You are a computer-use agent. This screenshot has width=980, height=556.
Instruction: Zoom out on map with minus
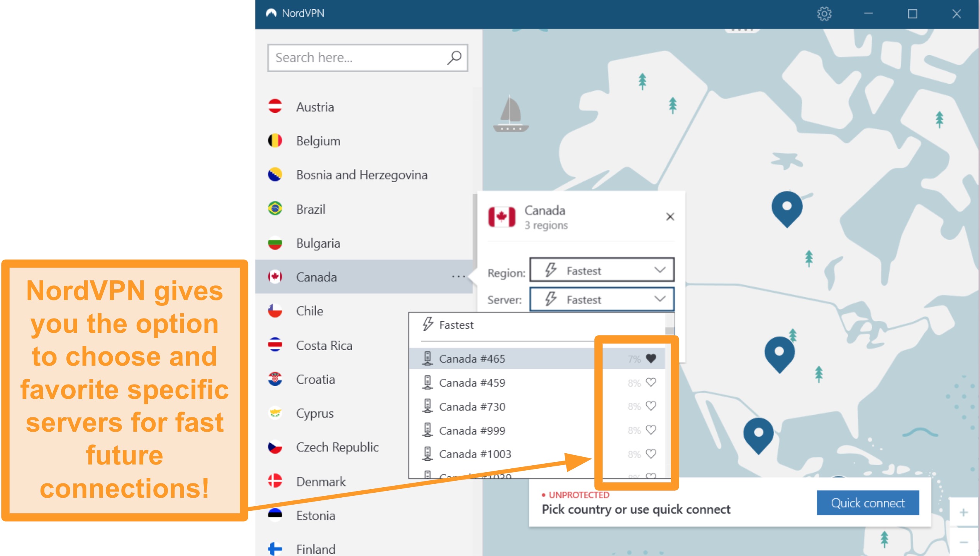pyautogui.click(x=964, y=542)
